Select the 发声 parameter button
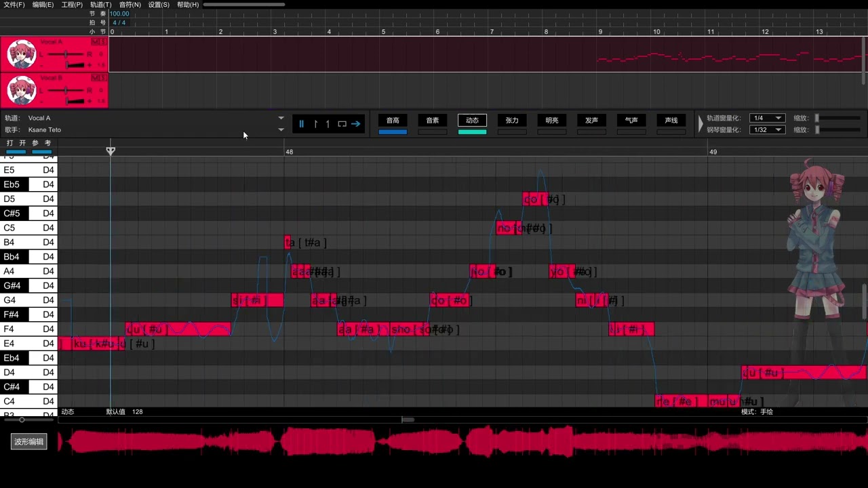The height and width of the screenshot is (488, 868). [591, 120]
